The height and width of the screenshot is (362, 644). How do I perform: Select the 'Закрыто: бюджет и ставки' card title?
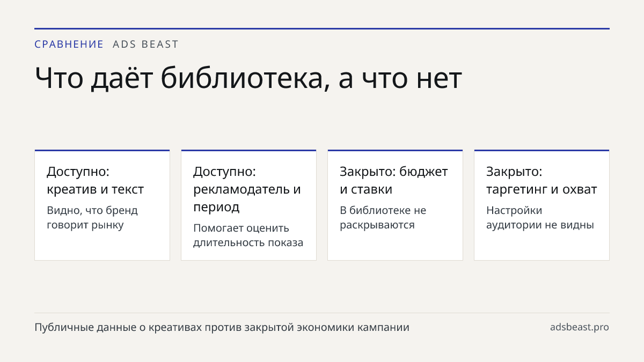coord(394,181)
